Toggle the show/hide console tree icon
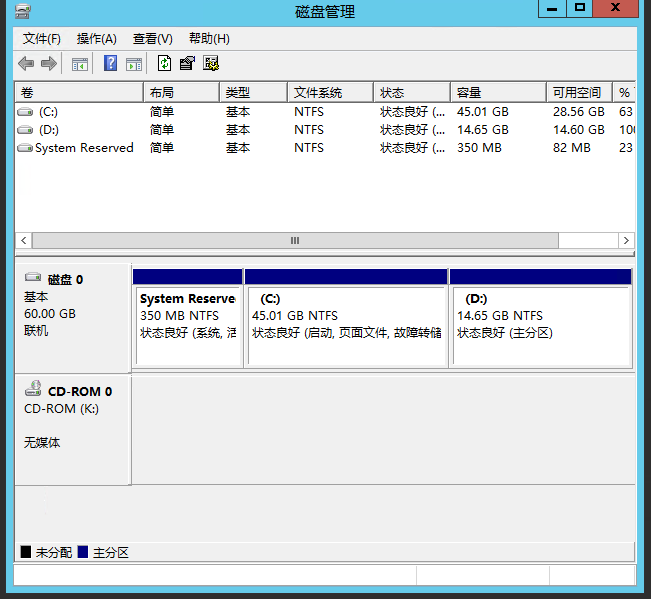The width and height of the screenshot is (651, 599). pos(80,64)
